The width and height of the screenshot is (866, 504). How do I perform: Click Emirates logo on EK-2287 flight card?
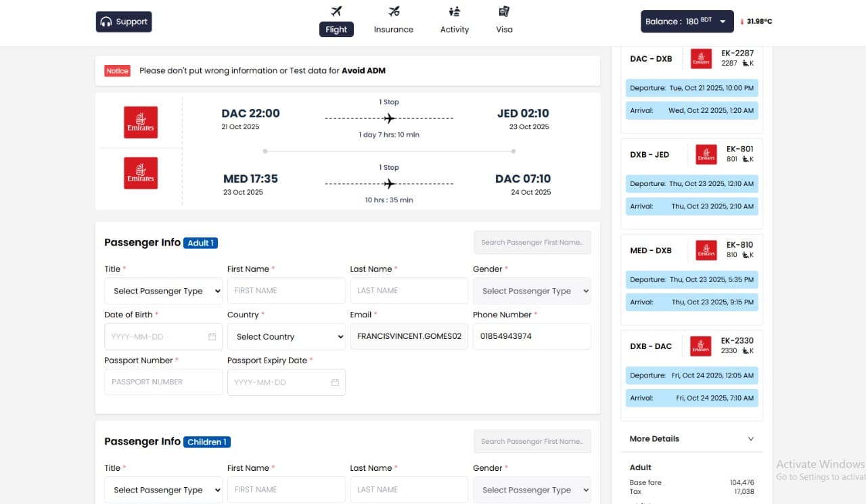click(701, 58)
